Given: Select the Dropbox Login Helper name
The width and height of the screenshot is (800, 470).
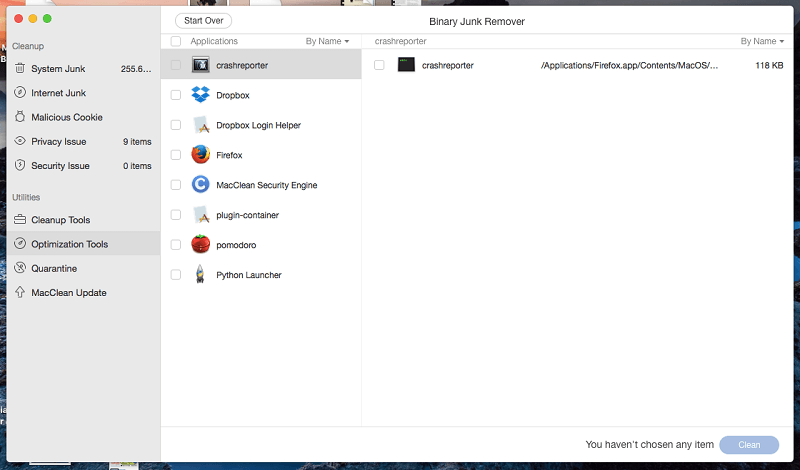Looking at the screenshot, I should click(259, 125).
